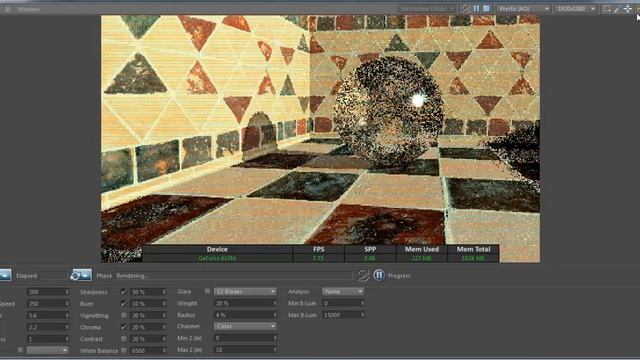
Task: Open the Presto engine dropdown
Action: coord(524,9)
